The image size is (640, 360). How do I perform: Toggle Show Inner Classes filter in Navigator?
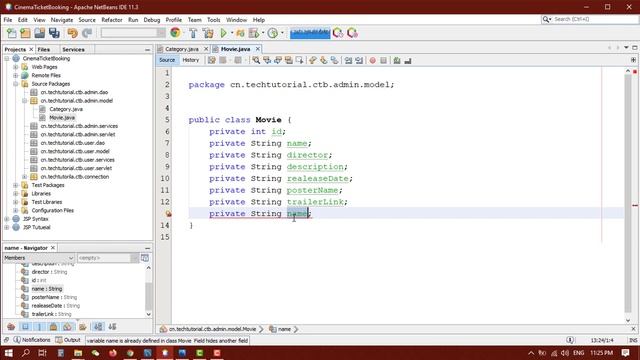(x=67, y=327)
